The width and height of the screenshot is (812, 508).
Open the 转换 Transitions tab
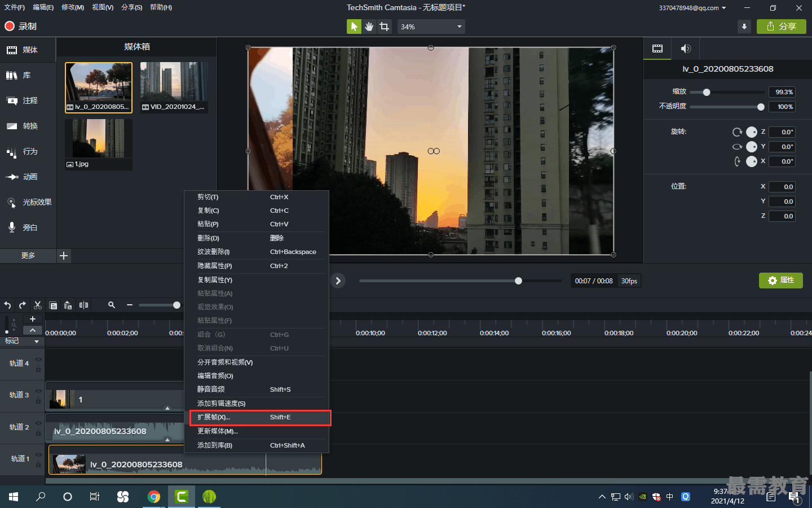point(28,126)
